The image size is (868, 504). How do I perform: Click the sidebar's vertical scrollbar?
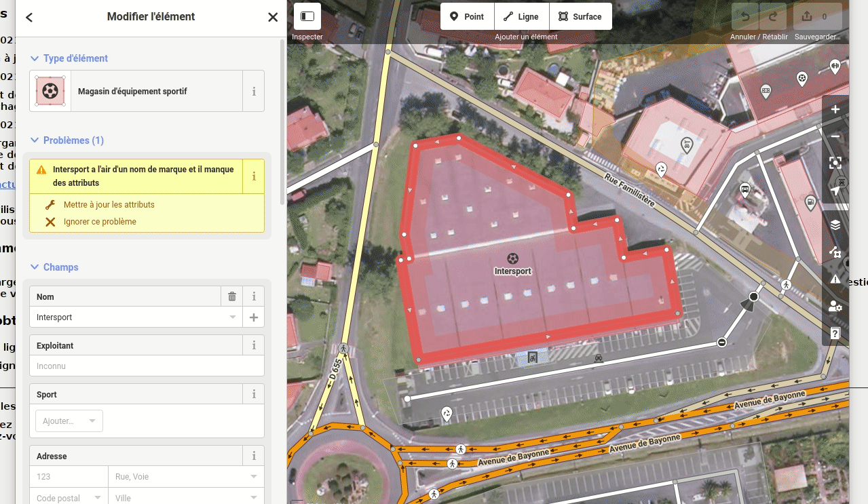pyautogui.click(x=283, y=122)
